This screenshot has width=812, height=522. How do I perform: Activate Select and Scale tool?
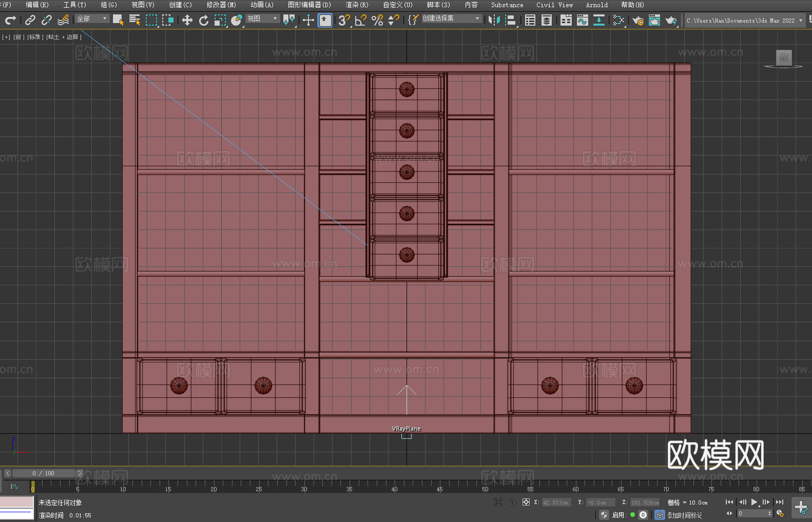tap(220, 20)
